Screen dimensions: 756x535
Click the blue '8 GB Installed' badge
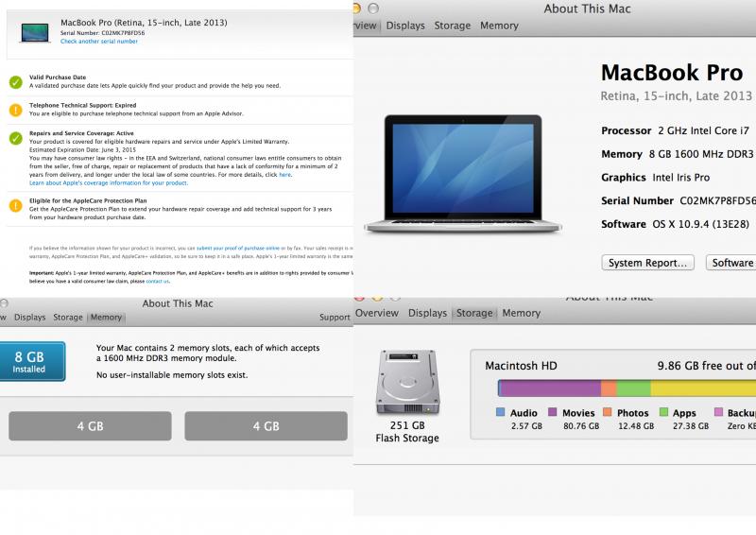(32, 361)
